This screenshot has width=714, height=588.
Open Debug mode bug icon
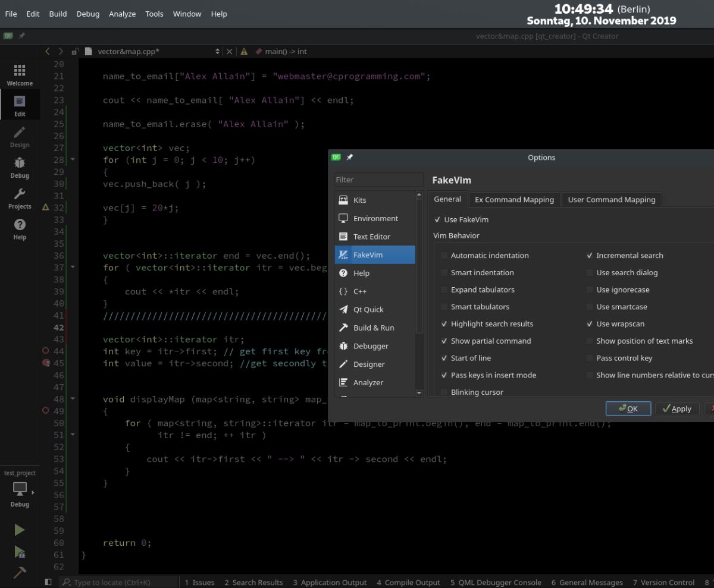20,168
